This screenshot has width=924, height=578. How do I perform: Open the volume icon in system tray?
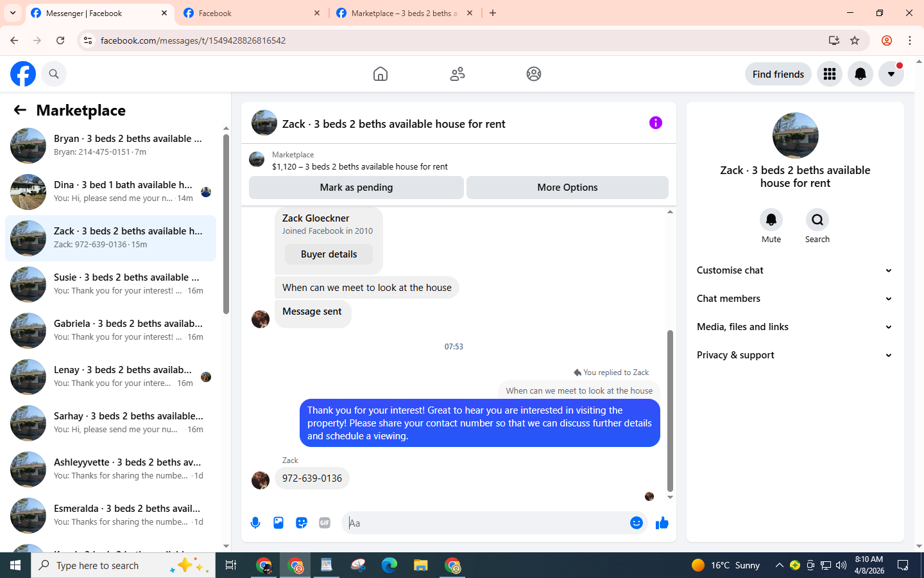tap(841, 565)
